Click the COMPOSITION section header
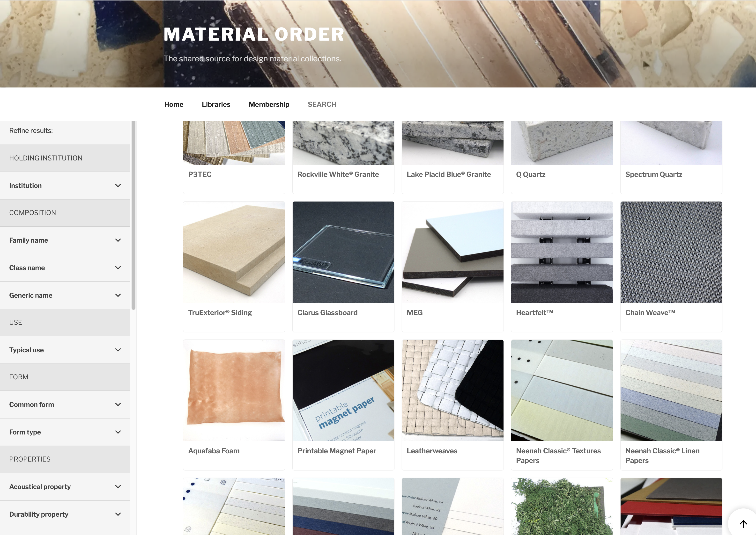This screenshot has width=756, height=535. tap(65, 213)
